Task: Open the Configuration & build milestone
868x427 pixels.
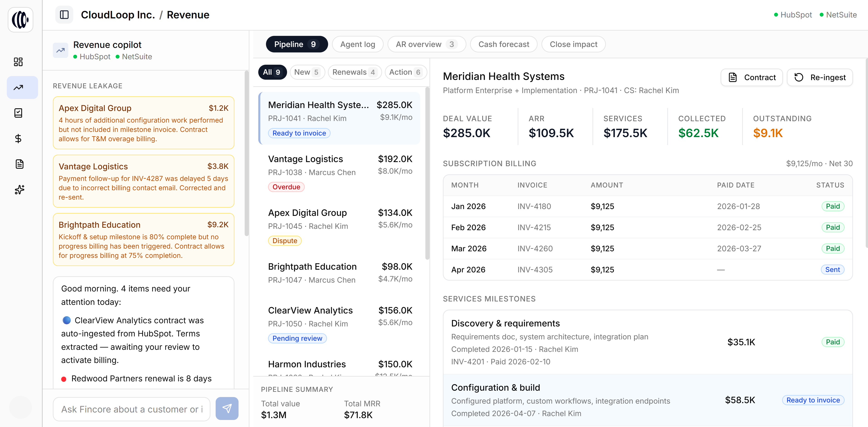Action: pyautogui.click(x=648, y=400)
